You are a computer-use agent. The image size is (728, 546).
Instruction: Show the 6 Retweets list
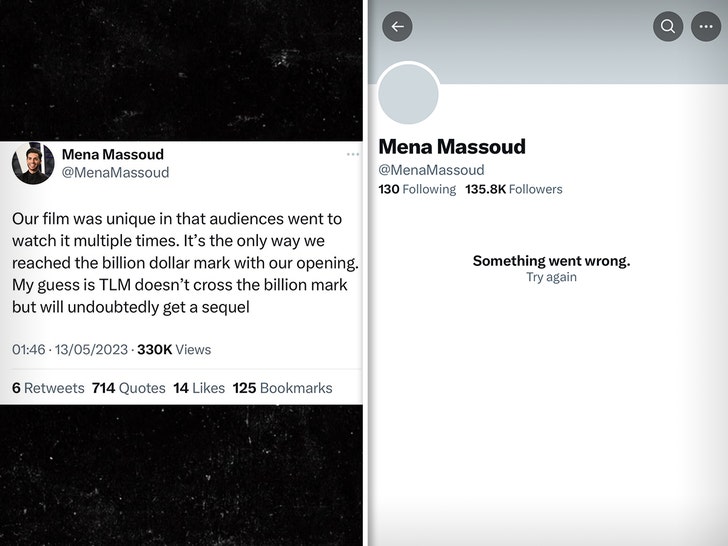tap(48, 388)
